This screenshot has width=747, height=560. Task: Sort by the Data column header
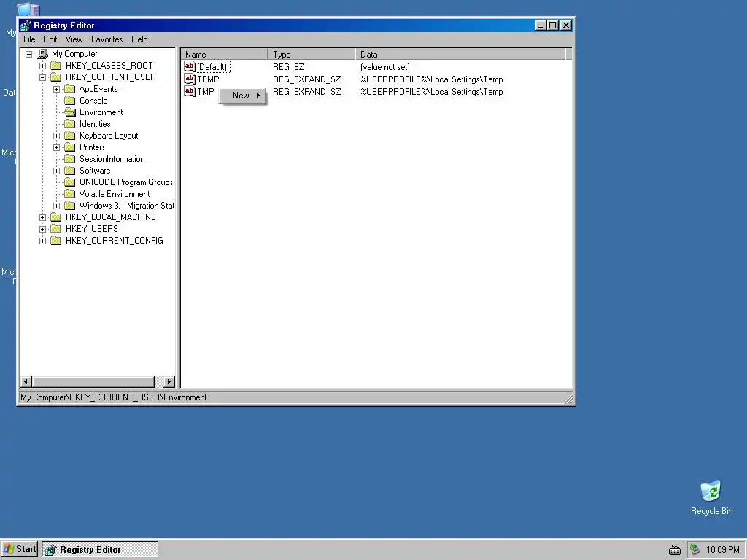coord(460,54)
